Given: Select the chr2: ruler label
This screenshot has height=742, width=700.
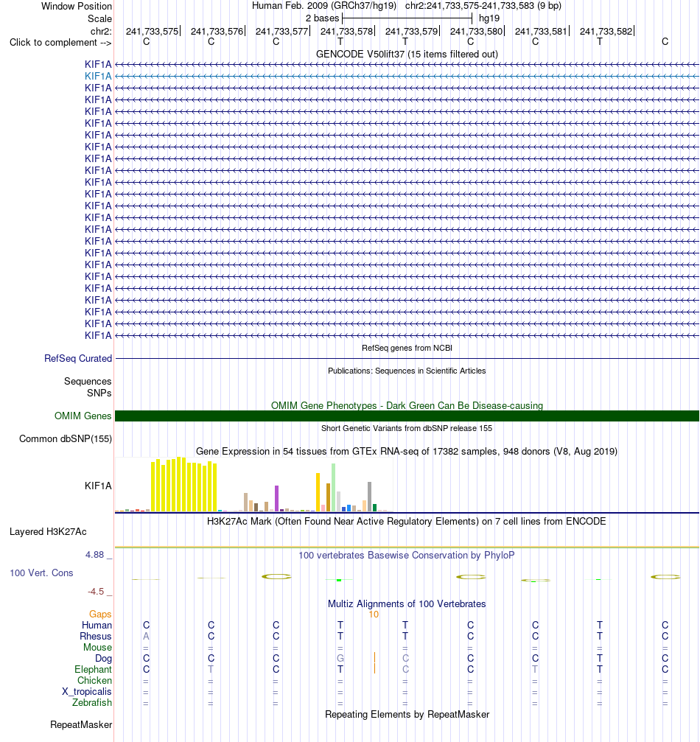Looking at the screenshot, I should (x=101, y=31).
